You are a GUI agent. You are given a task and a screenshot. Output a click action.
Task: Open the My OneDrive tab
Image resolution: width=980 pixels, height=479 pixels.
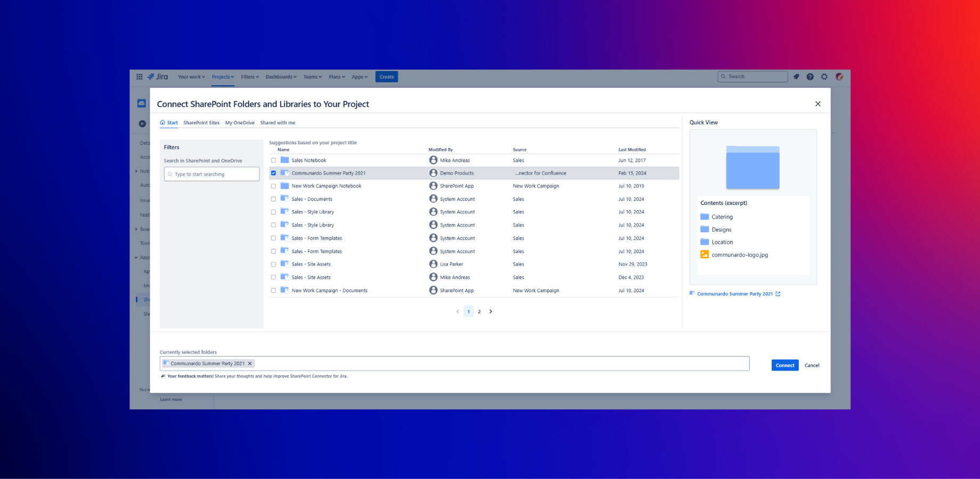point(240,123)
